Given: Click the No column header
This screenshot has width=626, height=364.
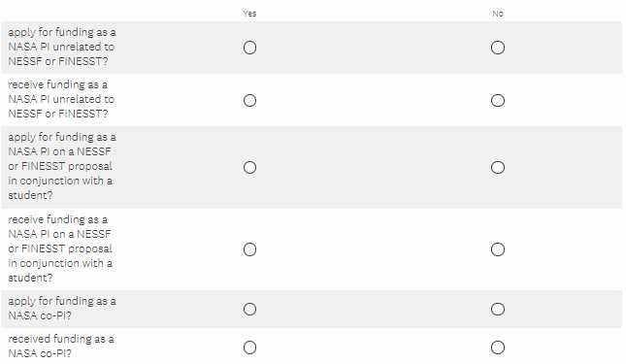Looking at the screenshot, I should (498, 14).
